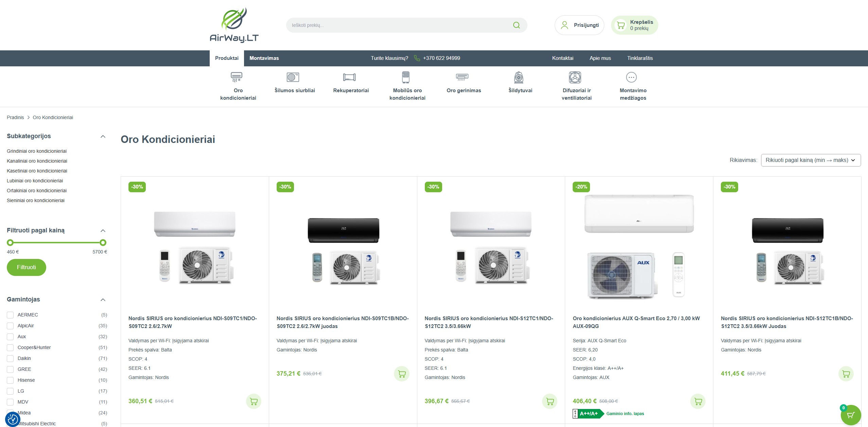Click the cart icon in Krepšelis button

[621, 25]
